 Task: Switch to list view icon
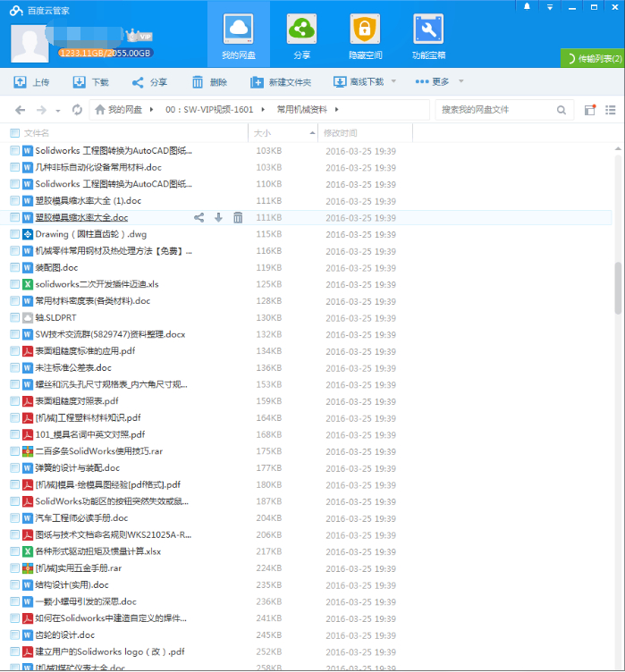pyautogui.click(x=611, y=110)
